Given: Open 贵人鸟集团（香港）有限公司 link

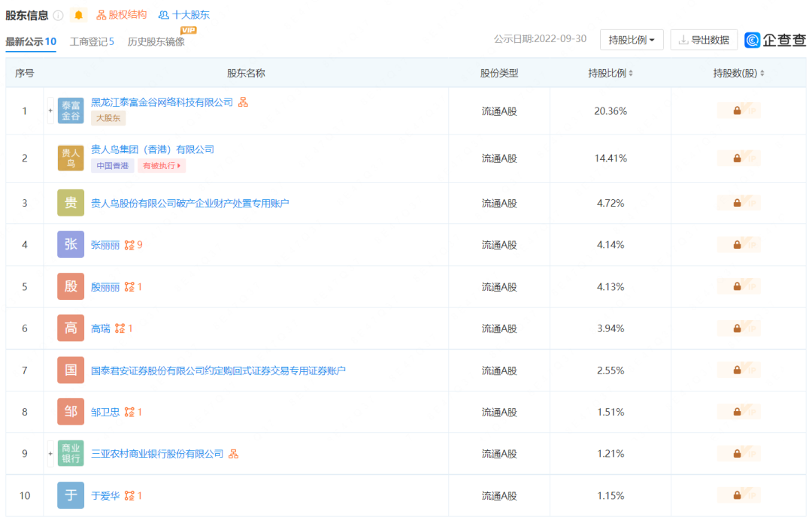Looking at the screenshot, I should [x=153, y=150].
